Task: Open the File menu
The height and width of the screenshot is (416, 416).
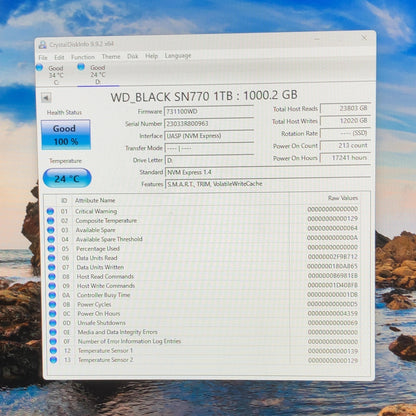Action: 43,57
